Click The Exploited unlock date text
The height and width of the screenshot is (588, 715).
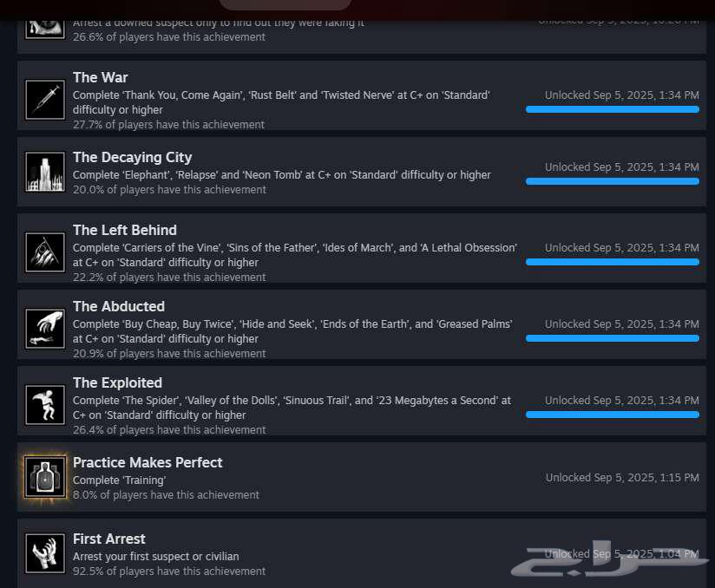[x=622, y=400]
